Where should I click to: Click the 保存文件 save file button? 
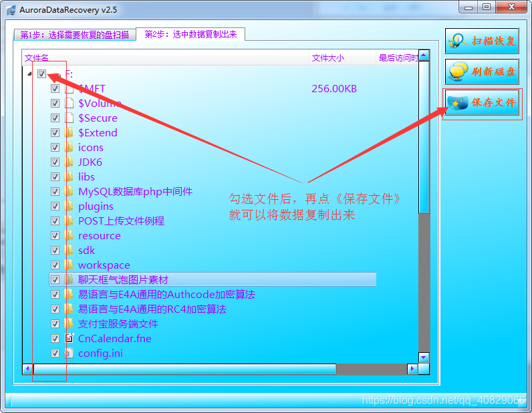pyautogui.click(x=482, y=102)
